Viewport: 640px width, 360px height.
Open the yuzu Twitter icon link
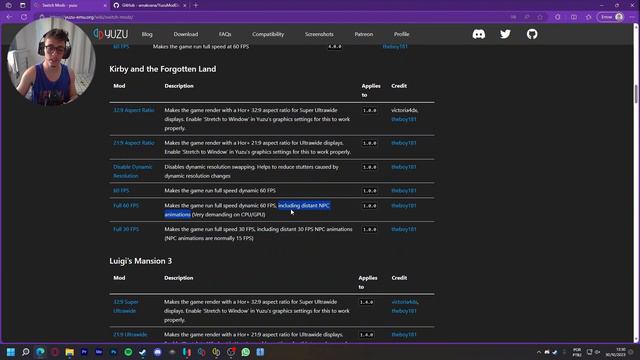click(505, 34)
